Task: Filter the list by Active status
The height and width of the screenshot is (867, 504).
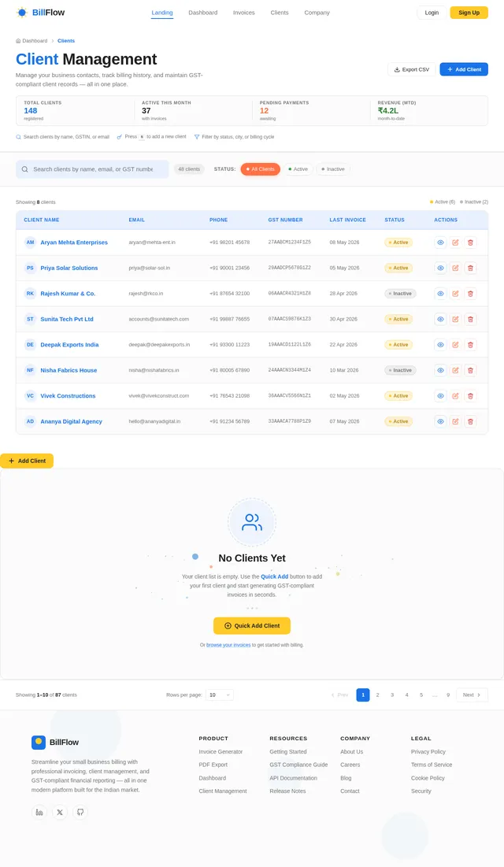Action: pos(298,169)
